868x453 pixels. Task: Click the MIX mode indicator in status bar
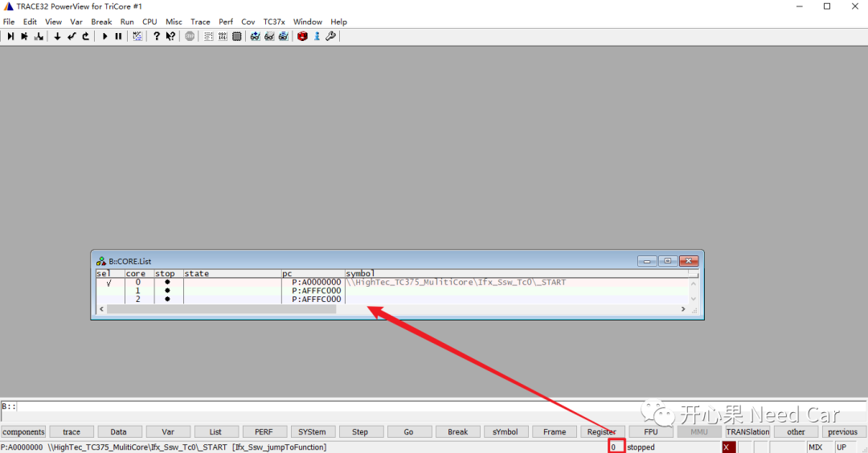(815, 447)
